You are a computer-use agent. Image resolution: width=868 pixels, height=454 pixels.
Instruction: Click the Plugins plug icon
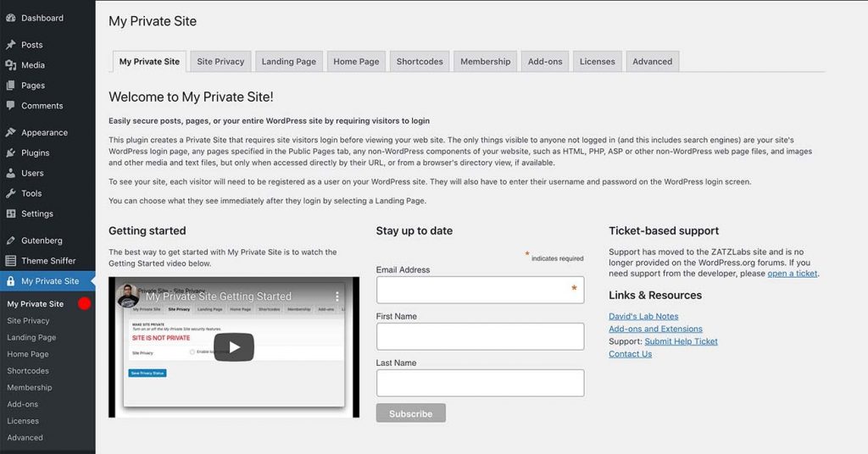pos(10,152)
